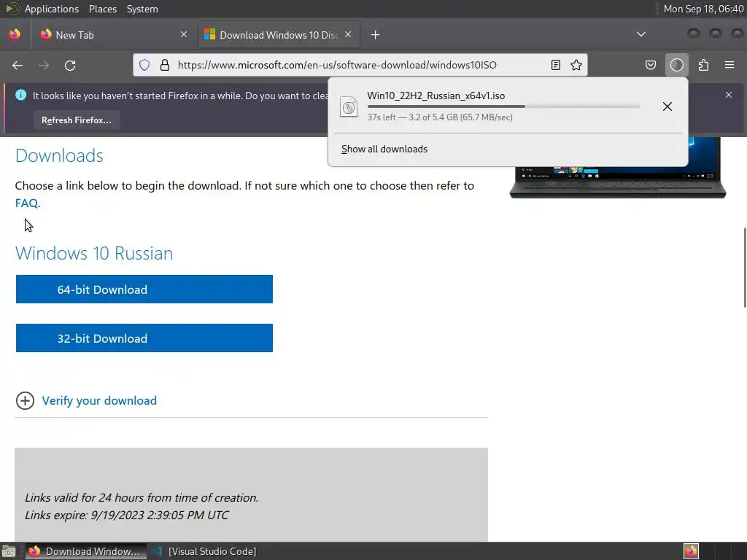The image size is (747, 560).
Task: Click the laptop image thumbnail
Action: 617,168
